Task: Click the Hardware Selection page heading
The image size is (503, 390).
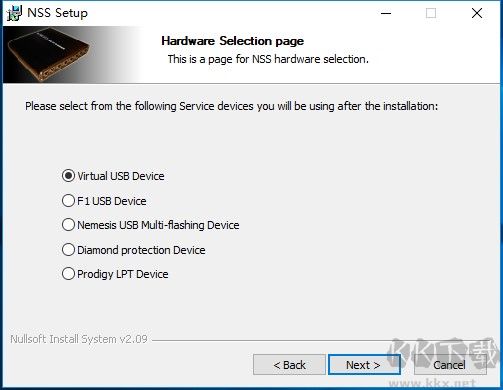Action: [233, 41]
